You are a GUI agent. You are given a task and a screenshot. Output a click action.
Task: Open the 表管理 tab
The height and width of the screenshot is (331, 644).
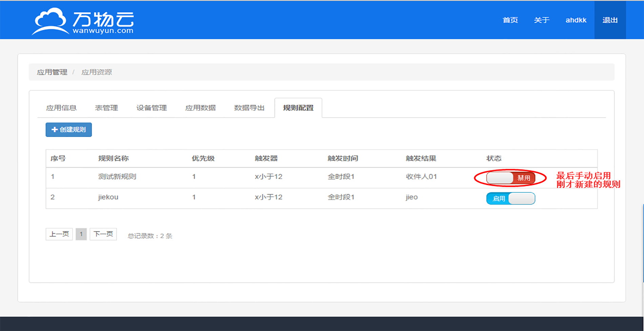(x=106, y=108)
